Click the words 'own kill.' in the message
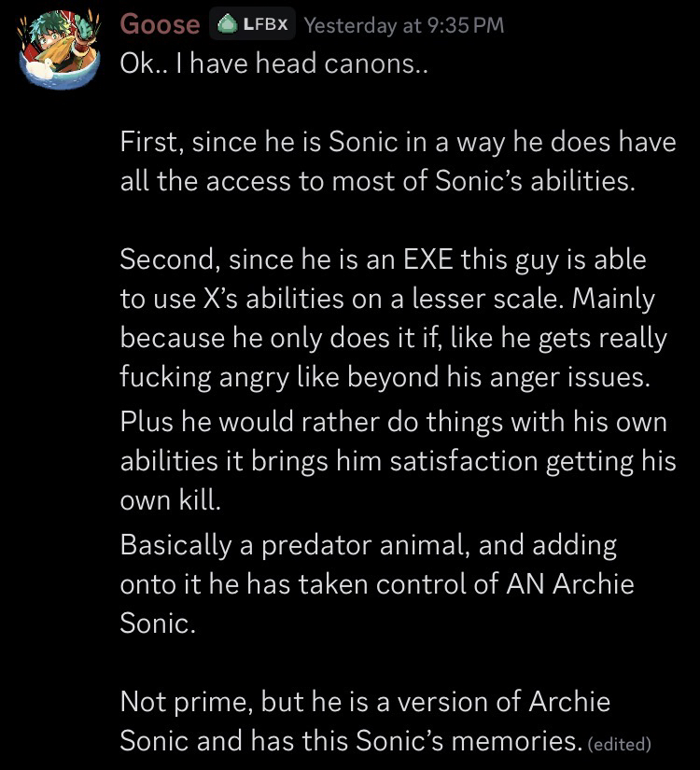700x770 pixels. 171,499
